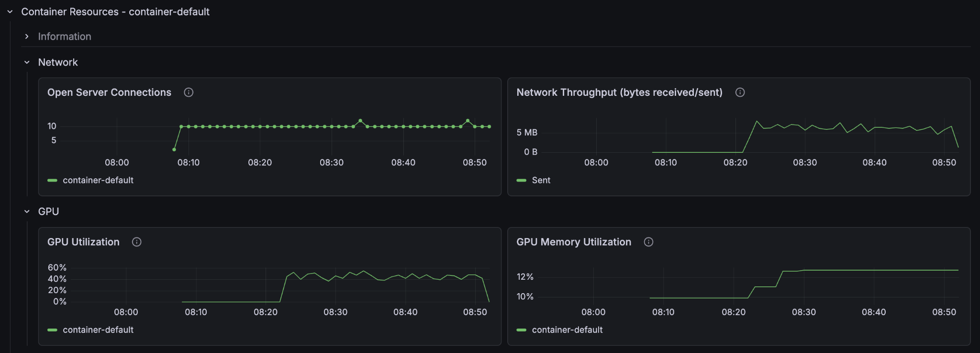Click 08:30 tick in Open Server Connections chart
The image size is (980, 353).
pos(332,162)
